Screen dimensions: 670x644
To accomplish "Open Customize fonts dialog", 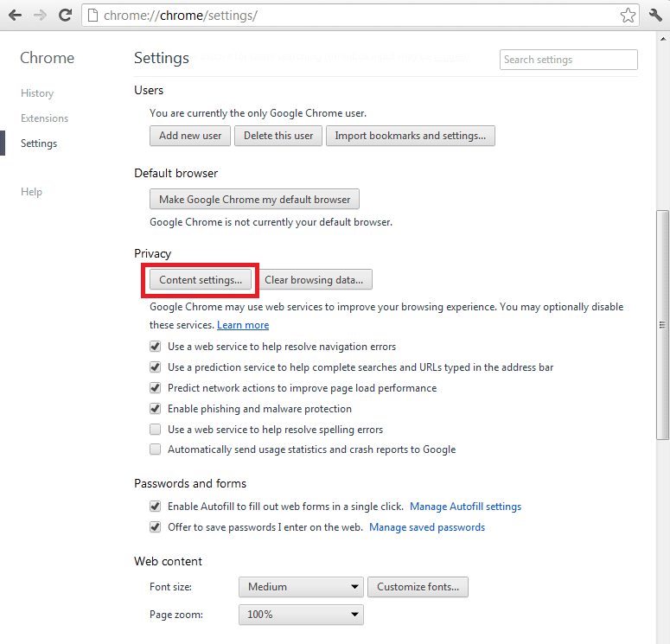I will [418, 587].
